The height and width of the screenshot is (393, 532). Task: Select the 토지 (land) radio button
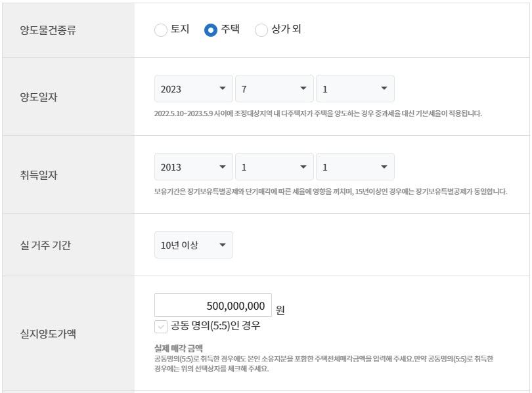[160, 29]
